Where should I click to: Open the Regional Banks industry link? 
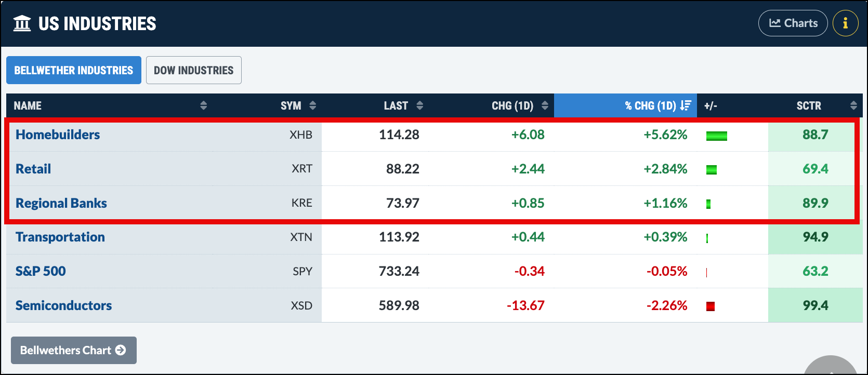[61, 203]
